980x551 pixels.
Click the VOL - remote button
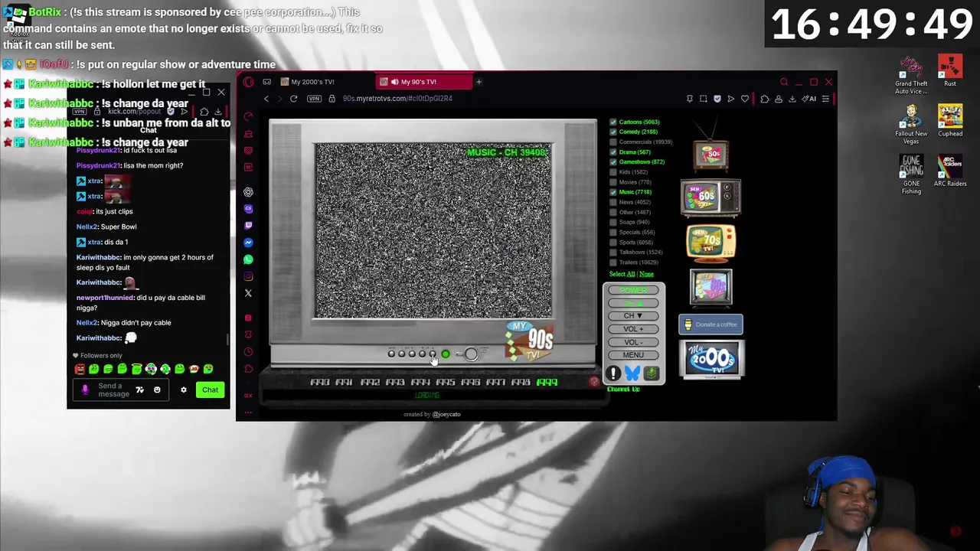coord(633,342)
